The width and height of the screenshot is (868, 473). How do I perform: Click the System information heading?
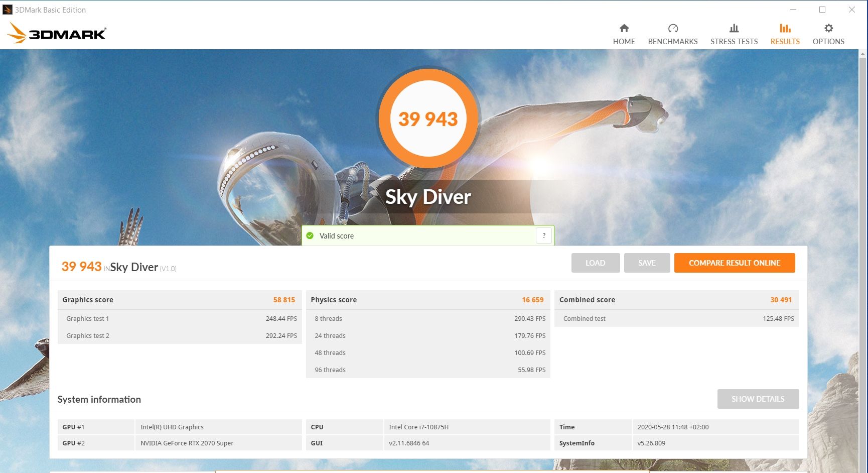pyautogui.click(x=99, y=400)
